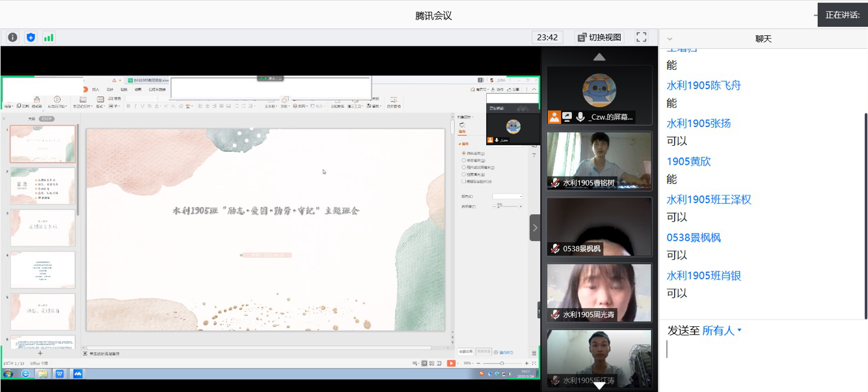868x392 pixels.
Task: Click sender name 水利1905陈飞舟 in chat
Action: [x=703, y=85]
